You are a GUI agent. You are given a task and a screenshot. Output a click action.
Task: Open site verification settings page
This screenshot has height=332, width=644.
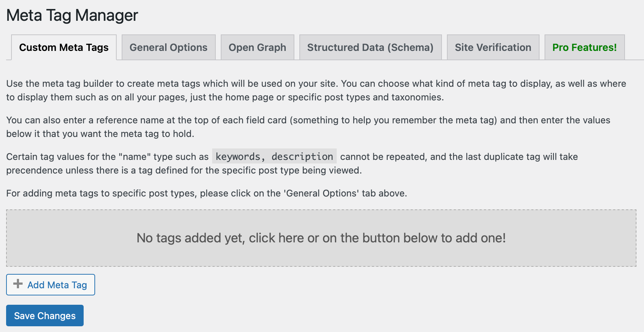493,47
